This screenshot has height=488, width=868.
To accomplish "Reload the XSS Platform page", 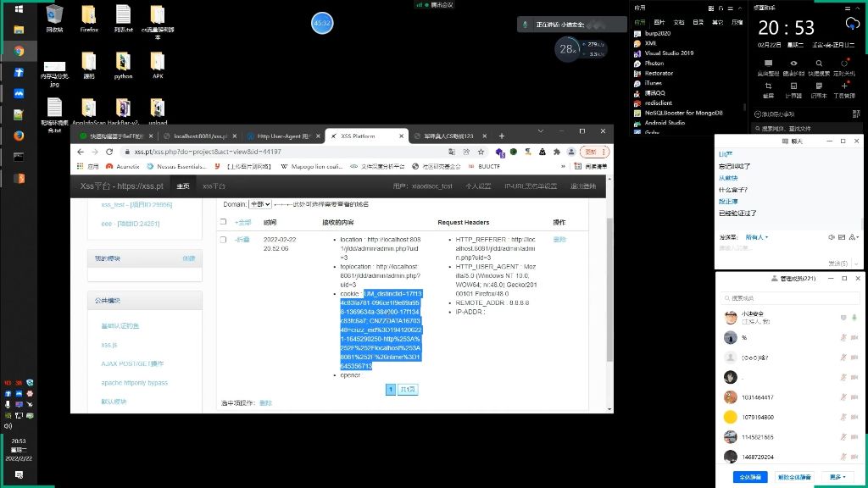I will click(109, 152).
